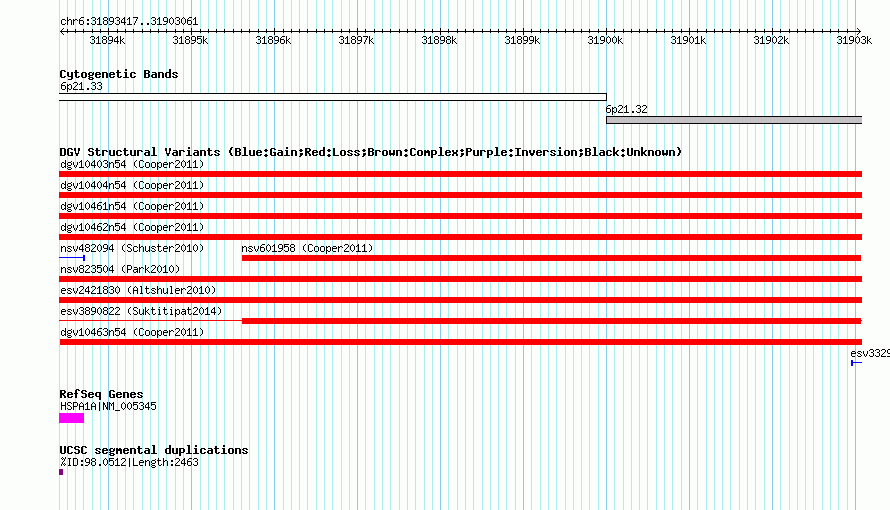This screenshot has height=510, width=890.
Task: Open the HSPA1A|NM_005345 gene label
Action: tap(108, 407)
